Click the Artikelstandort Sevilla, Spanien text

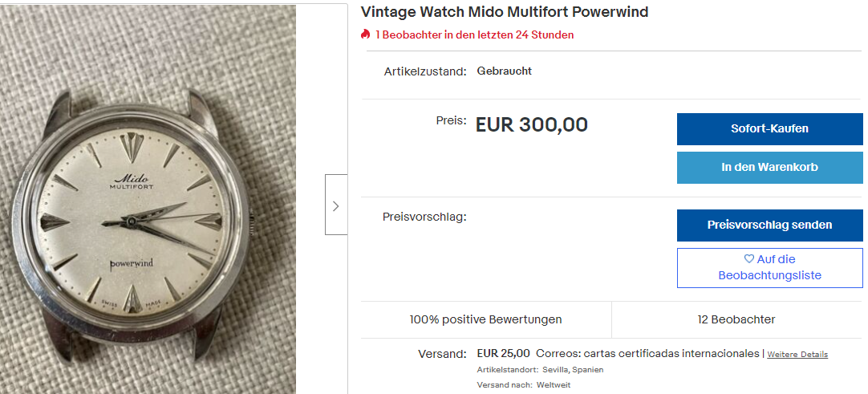click(x=540, y=370)
